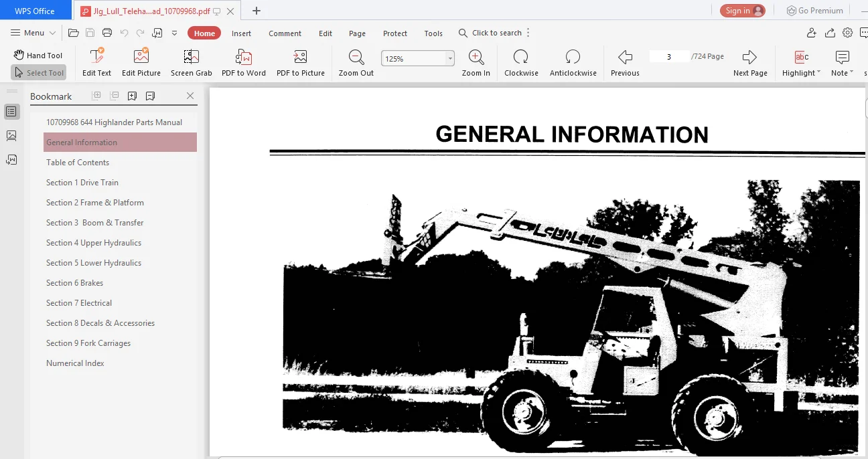
Task: Open the Note dropdown arrow
Action: coord(852,72)
